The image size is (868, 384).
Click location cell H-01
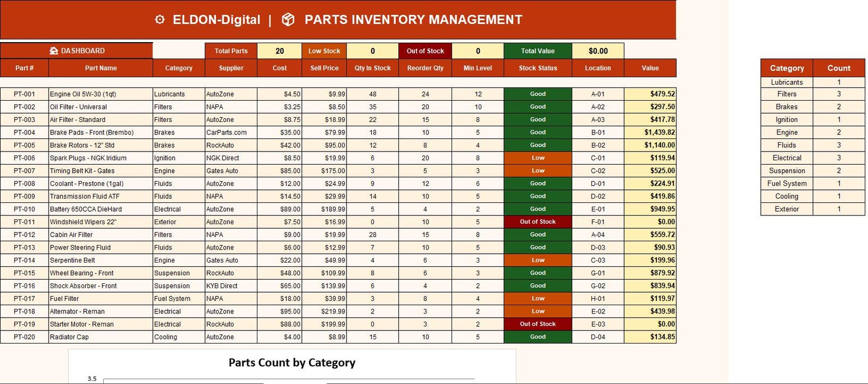(x=598, y=299)
